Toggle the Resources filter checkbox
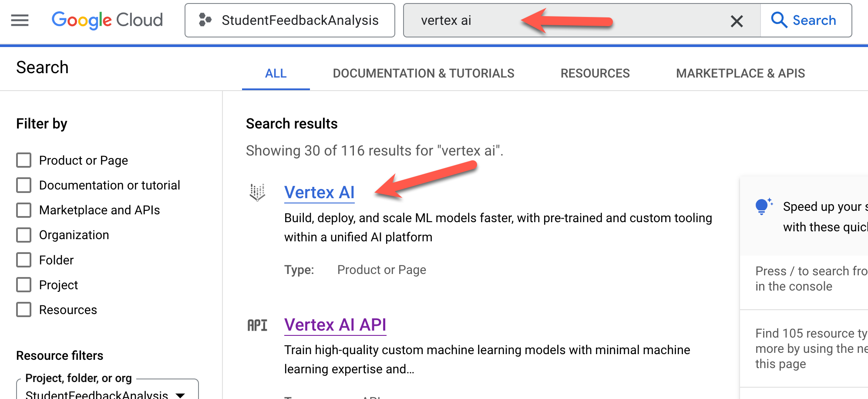Image resolution: width=868 pixels, height=399 pixels. pyautogui.click(x=24, y=310)
